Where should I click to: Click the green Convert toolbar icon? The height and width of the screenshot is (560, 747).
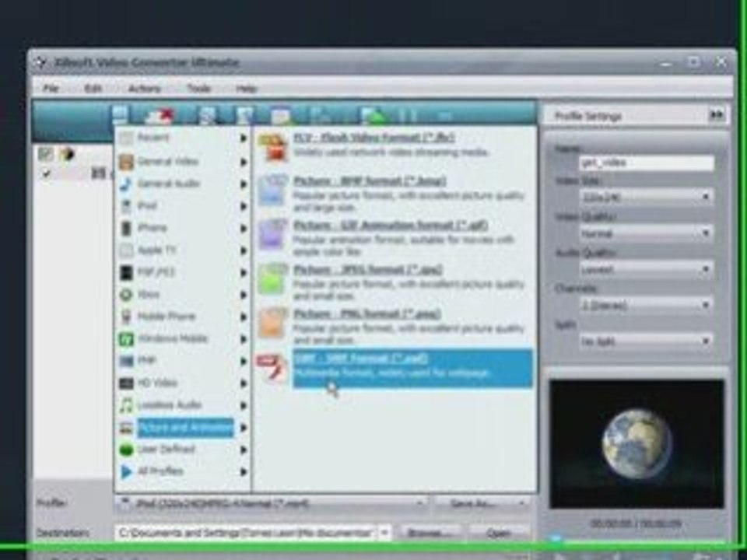point(373,116)
